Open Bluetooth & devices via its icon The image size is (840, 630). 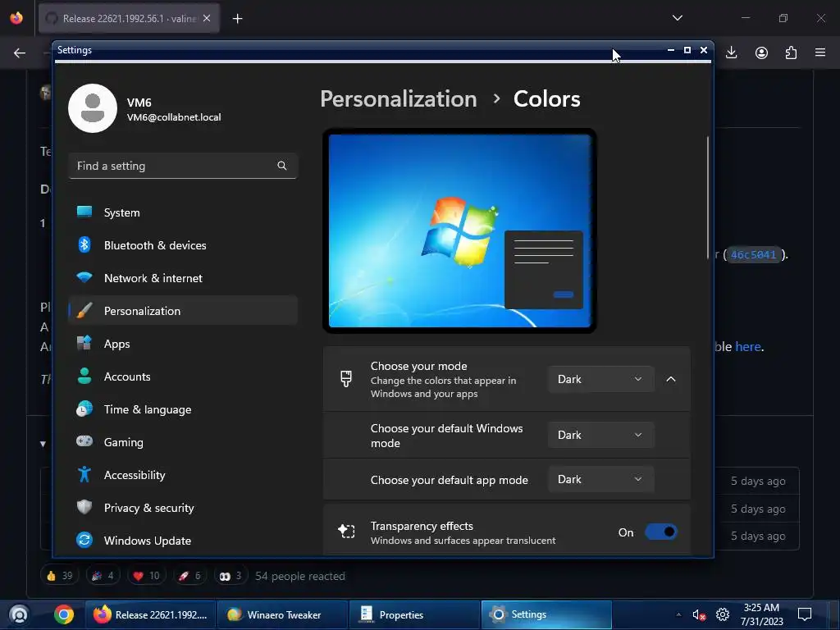(x=84, y=244)
